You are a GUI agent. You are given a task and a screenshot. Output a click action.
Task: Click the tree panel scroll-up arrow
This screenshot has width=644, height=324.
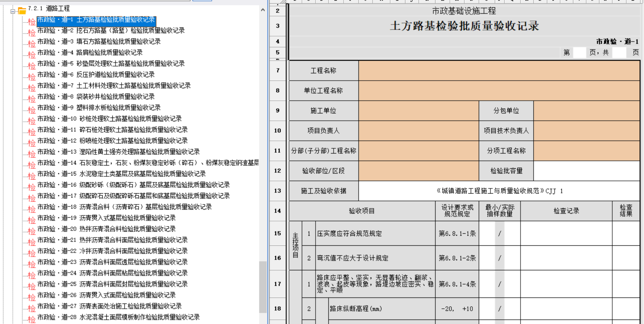pyautogui.click(x=263, y=10)
